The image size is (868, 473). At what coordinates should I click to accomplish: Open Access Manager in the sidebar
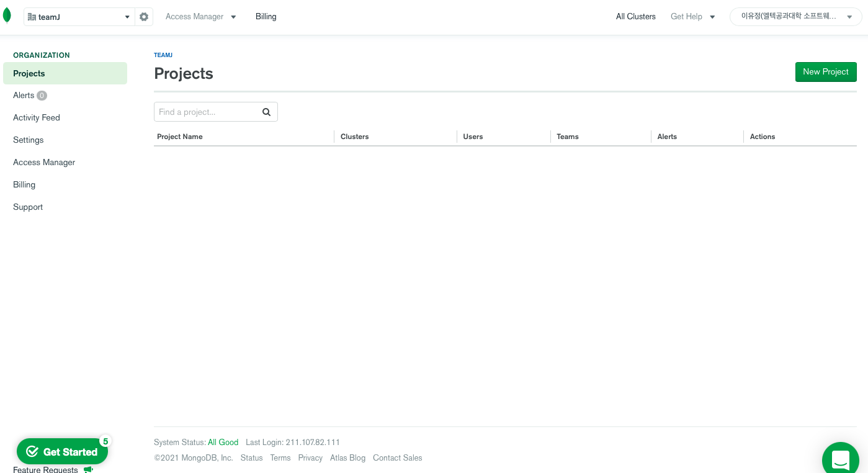point(44,162)
